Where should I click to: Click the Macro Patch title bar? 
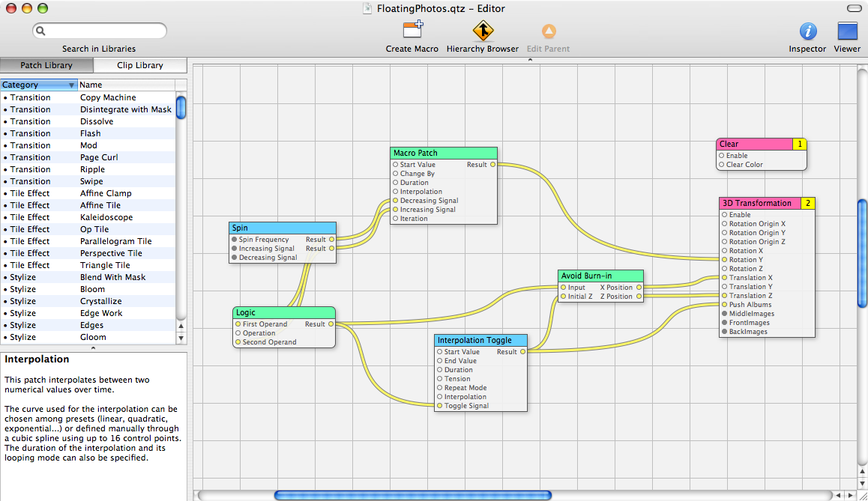(444, 154)
